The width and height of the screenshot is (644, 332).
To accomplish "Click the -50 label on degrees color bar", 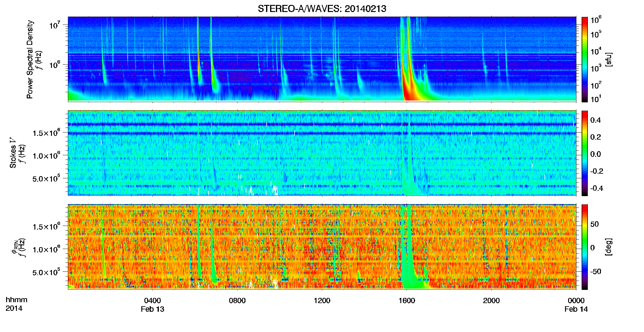I will coord(596,271).
